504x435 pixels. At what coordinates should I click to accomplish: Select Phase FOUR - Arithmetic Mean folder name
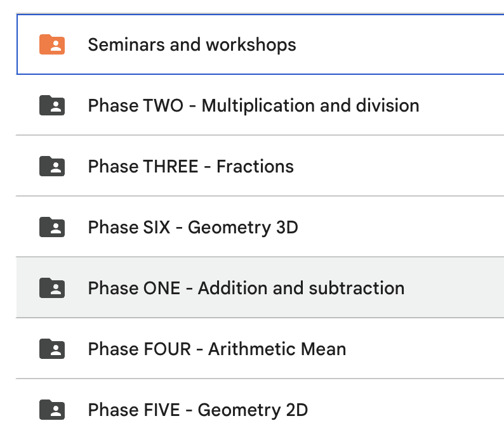tap(217, 349)
